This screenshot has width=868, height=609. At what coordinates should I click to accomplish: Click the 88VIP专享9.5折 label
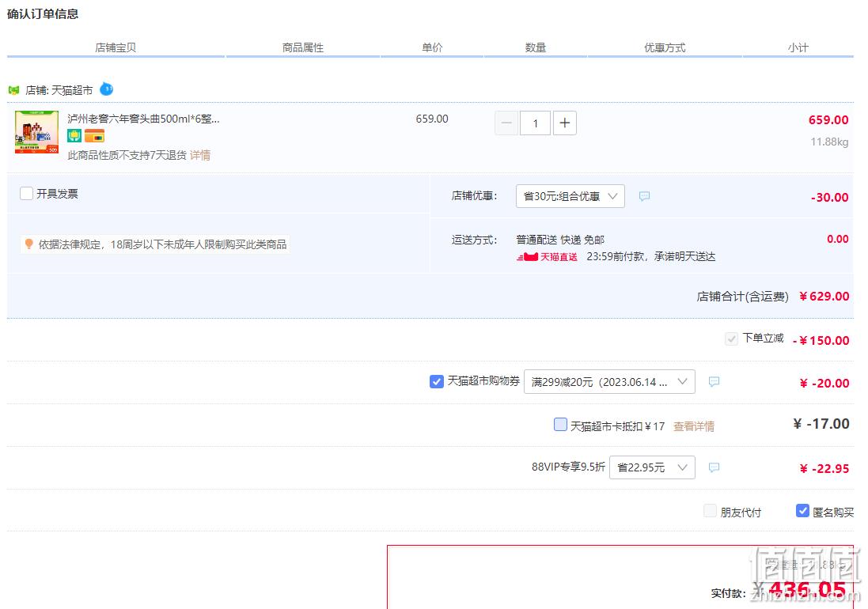pos(568,467)
